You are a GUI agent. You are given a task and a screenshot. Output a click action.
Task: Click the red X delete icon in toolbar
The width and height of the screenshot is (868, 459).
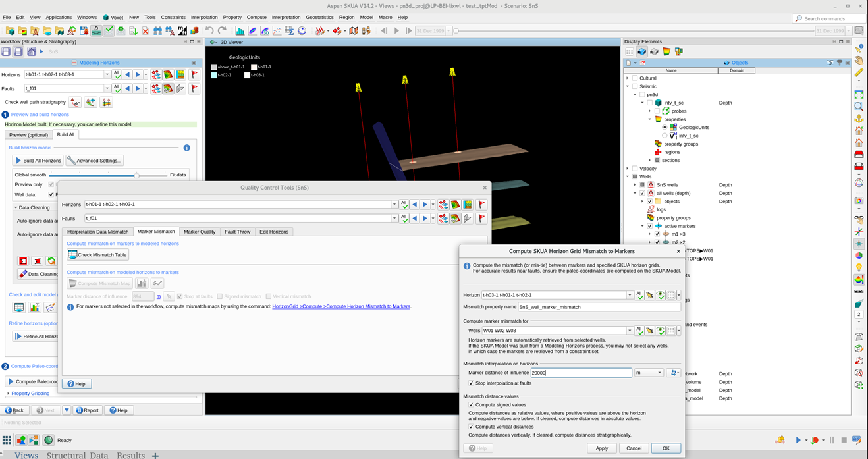[x=146, y=30]
